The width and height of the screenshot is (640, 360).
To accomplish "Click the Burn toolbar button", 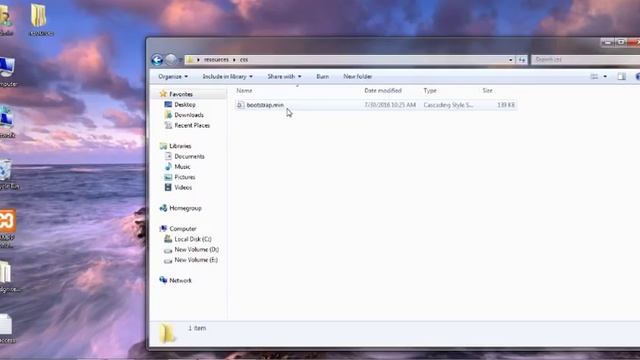I will (x=322, y=76).
